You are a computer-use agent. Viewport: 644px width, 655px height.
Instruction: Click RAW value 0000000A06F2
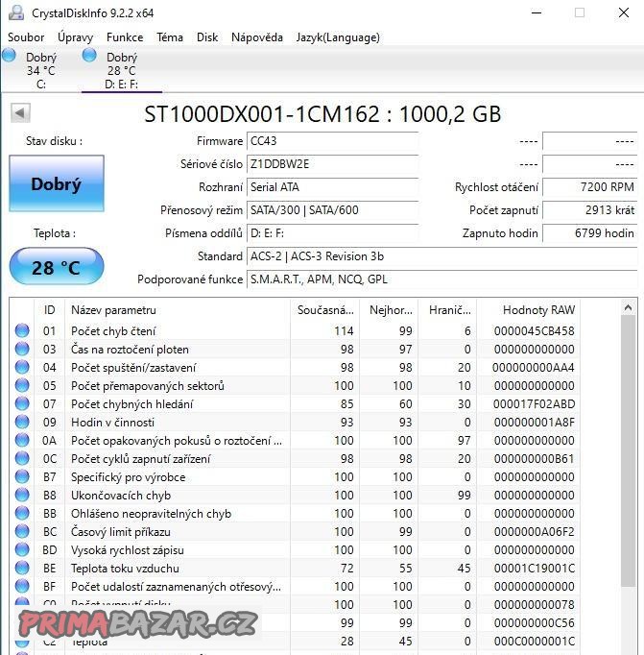pos(535,532)
